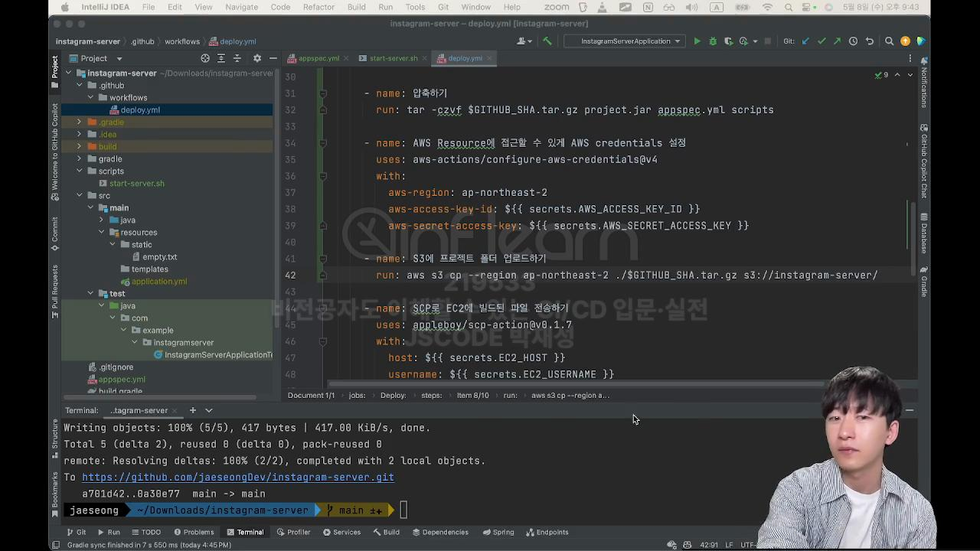
Task: Switch to appspec.yml editor tab
Action: (318, 58)
